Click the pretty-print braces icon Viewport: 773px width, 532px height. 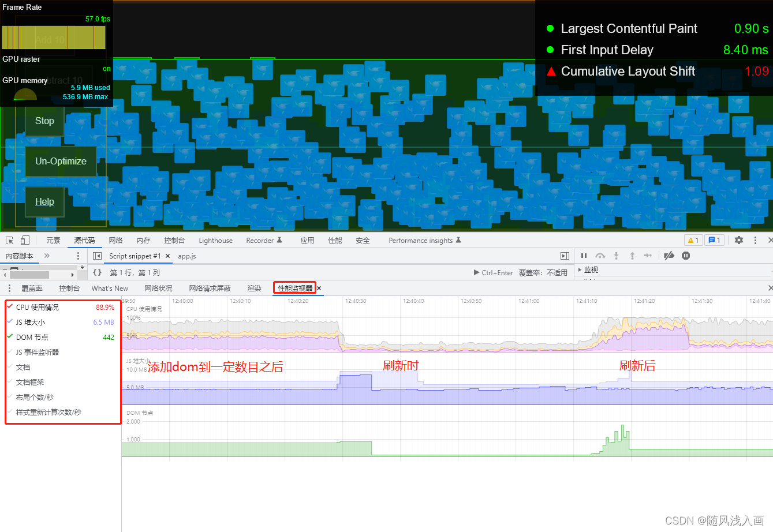(x=97, y=272)
